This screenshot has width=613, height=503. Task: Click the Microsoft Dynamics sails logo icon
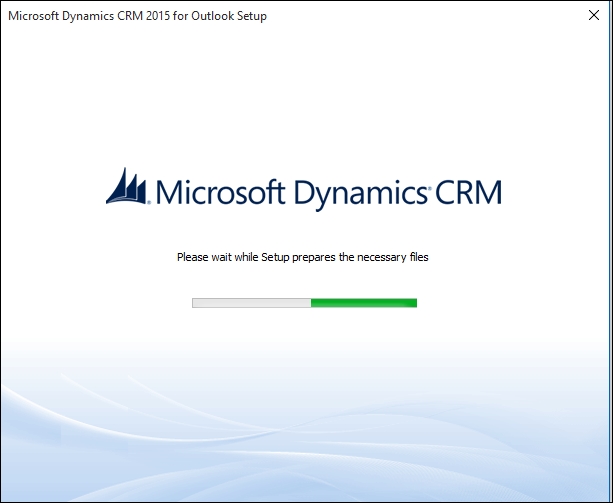point(127,186)
